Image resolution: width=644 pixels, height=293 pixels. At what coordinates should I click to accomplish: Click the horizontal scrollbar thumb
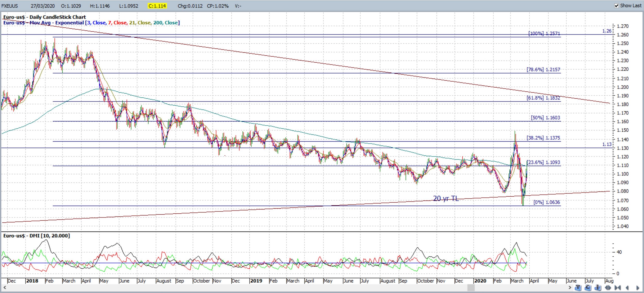tap(471, 287)
